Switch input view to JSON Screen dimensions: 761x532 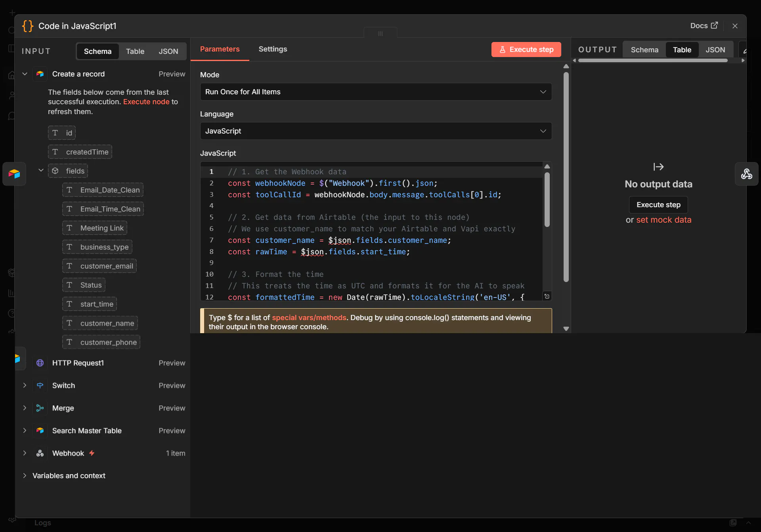coord(168,51)
